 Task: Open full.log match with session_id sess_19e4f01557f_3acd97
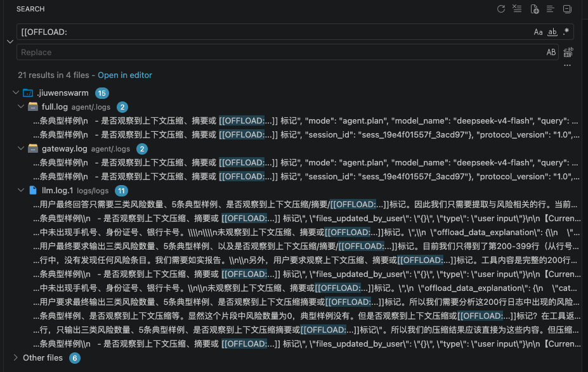coord(306,135)
